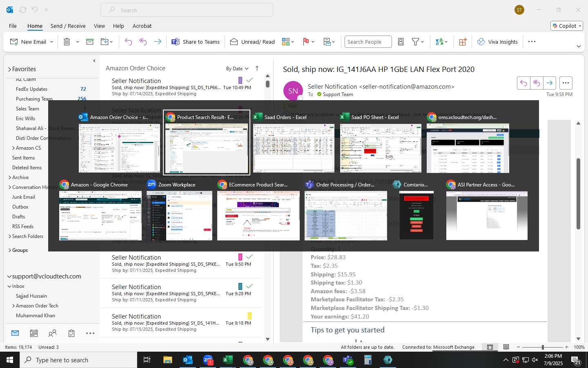Open the FedEx Updates folder
The image size is (588, 368).
point(31,89)
